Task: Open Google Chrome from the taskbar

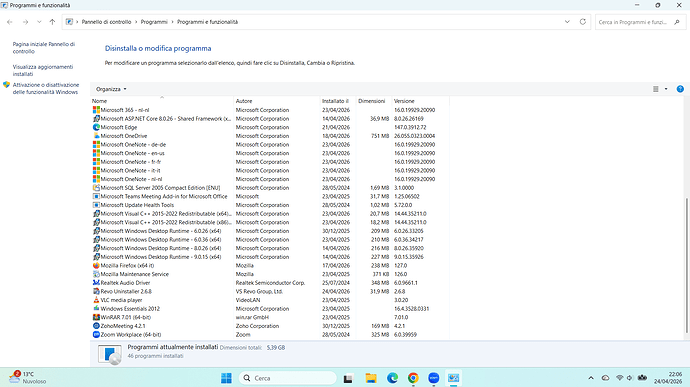Action: 413,378
